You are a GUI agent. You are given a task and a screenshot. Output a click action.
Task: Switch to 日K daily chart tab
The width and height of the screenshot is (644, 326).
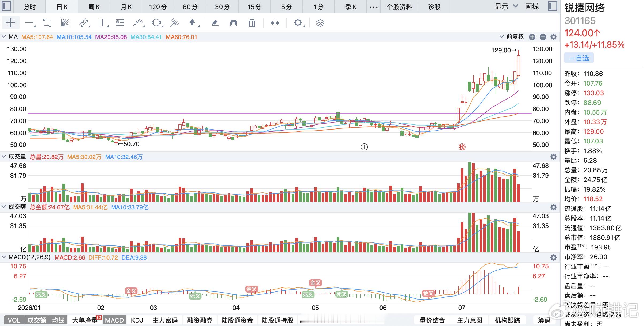[x=62, y=7]
